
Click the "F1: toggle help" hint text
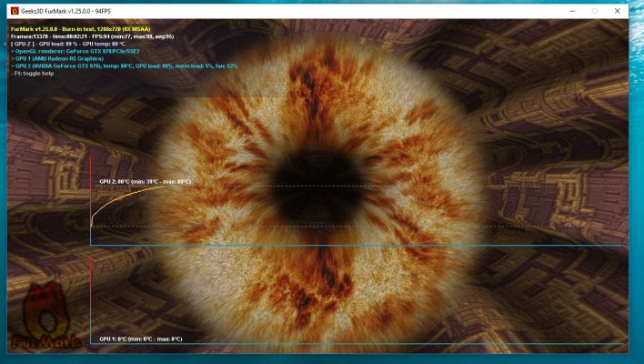[x=33, y=74]
